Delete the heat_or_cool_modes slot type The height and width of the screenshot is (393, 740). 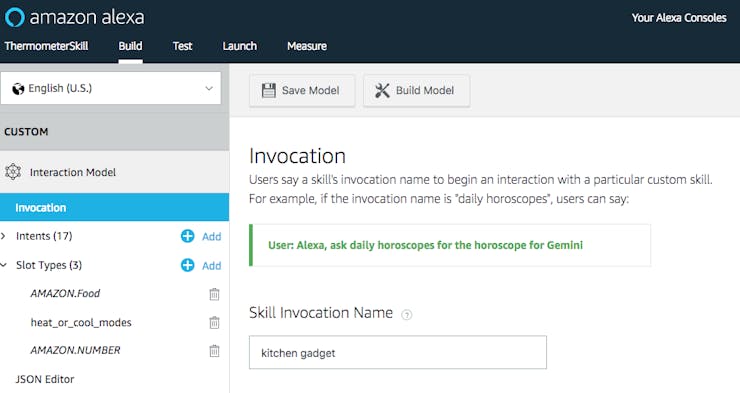coord(214,322)
